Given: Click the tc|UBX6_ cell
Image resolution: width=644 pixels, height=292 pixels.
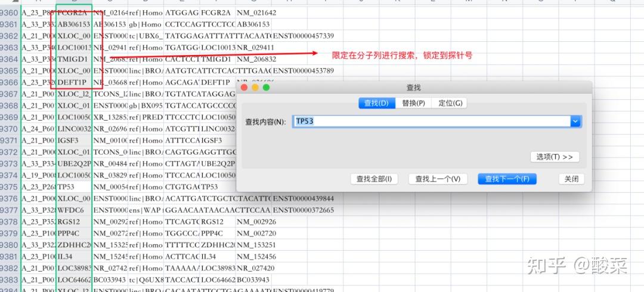Looking at the screenshot, I should tap(146, 36).
